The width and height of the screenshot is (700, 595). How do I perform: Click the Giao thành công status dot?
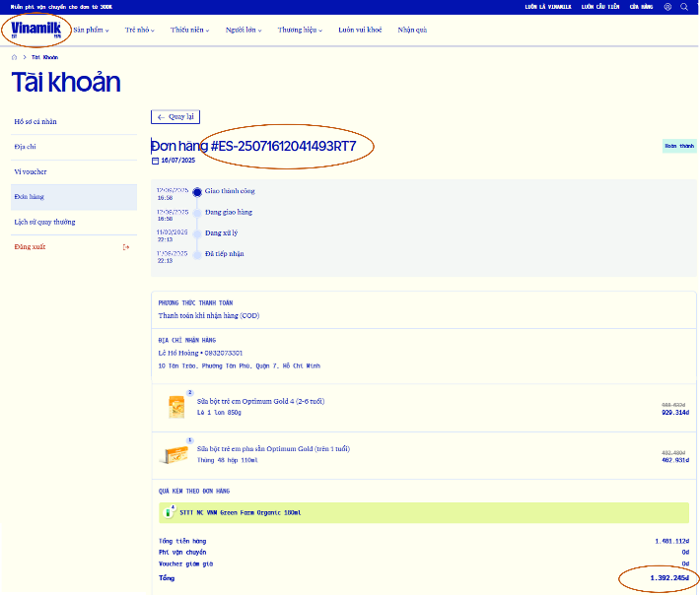coord(197,192)
